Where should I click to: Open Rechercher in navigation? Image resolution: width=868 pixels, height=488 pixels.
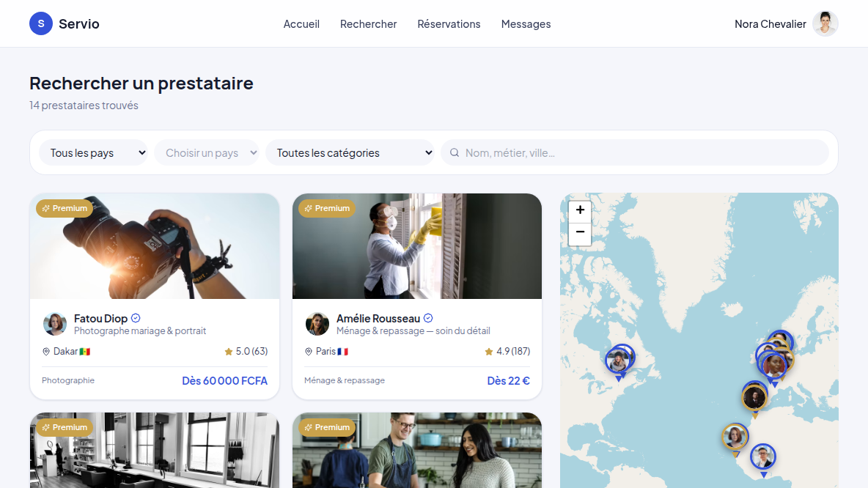[368, 23]
